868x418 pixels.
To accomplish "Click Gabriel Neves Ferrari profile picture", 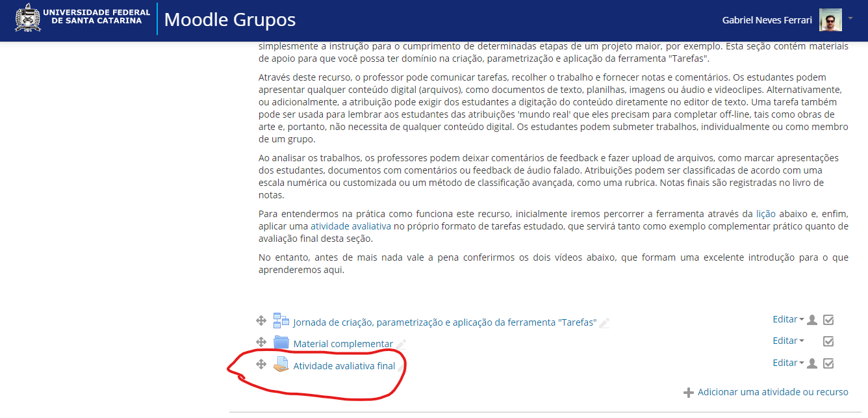I will pyautogui.click(x=830, y=20).
